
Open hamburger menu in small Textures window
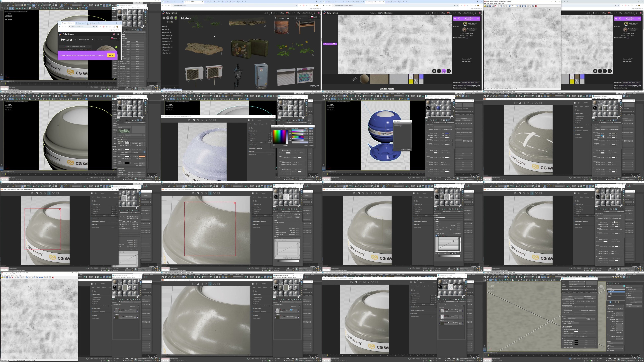[x=118, y=34]
